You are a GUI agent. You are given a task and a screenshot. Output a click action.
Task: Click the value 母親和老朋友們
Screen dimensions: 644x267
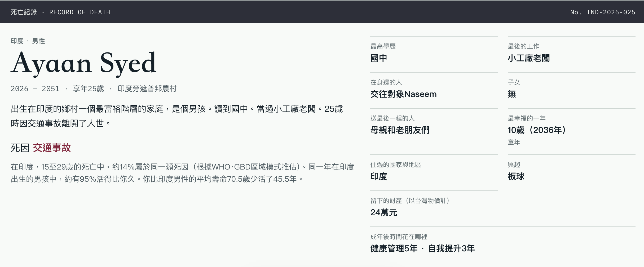pos(400,130)
